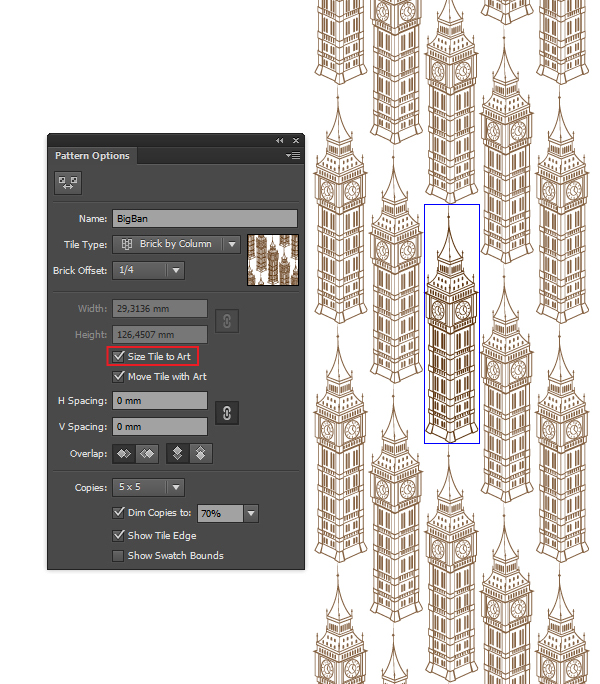
Task: Select the Left in Front overlap icon
Action: click(124, 454)
